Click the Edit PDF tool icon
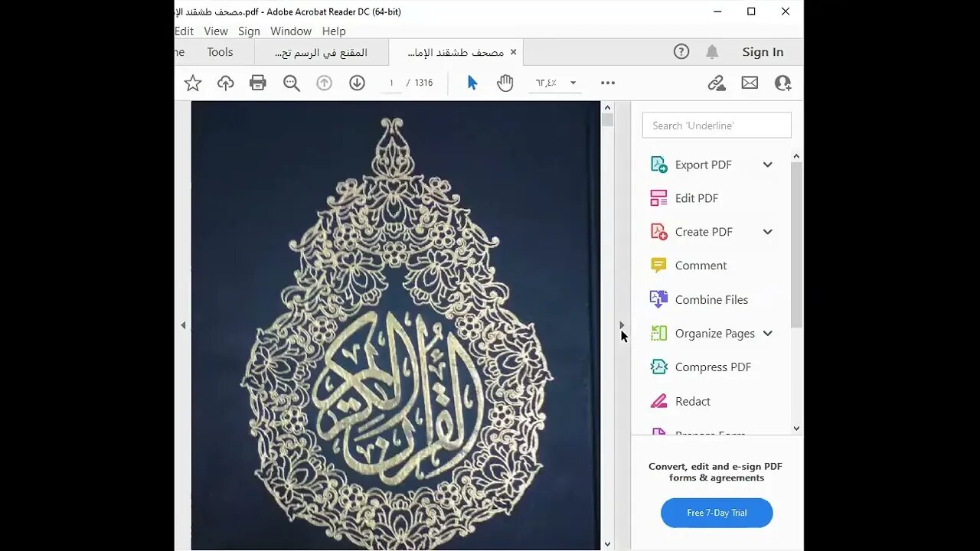The height and width of the screenshot is (551, 980). tap(658, 198)
